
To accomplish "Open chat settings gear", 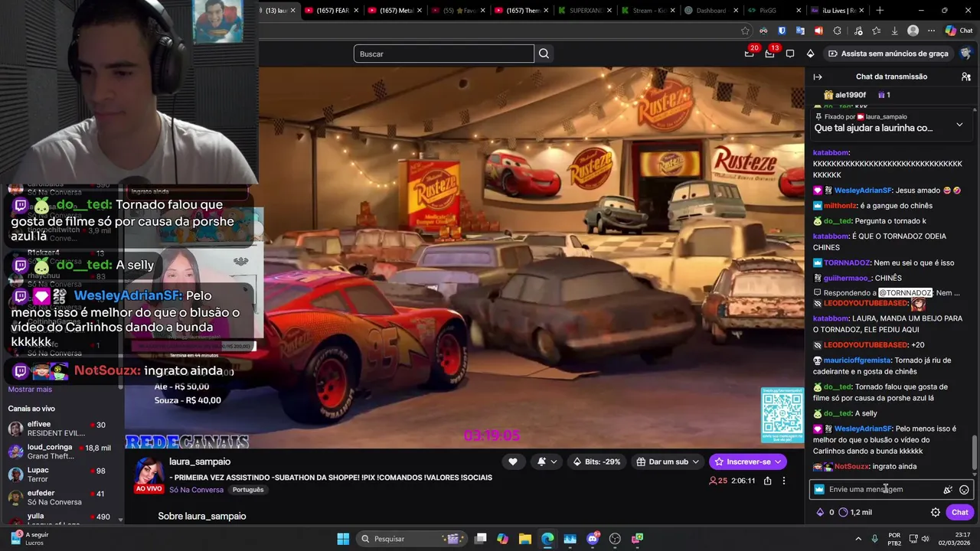I will pos(936,513).
